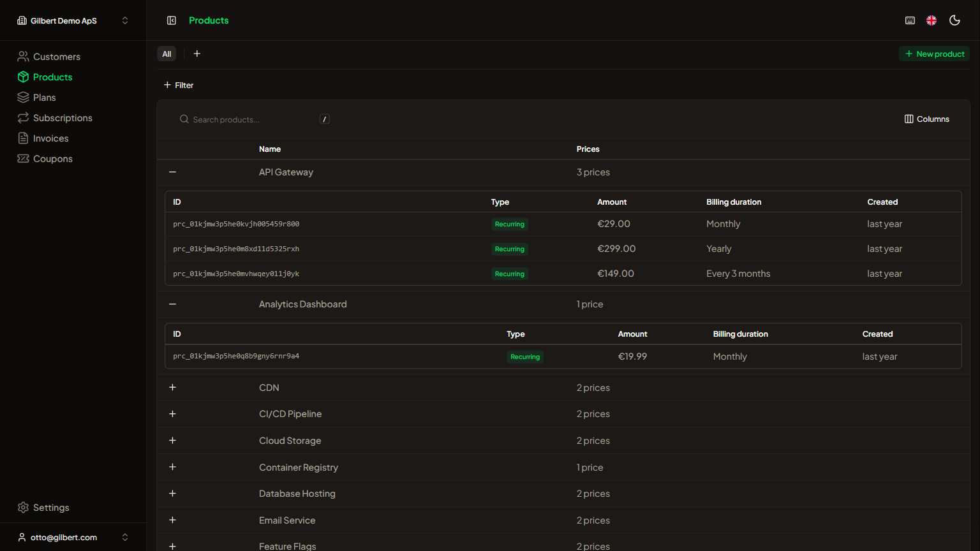Open the otto@gilbert.com user menu
This screenshot has width=980, height=551.
73,537
